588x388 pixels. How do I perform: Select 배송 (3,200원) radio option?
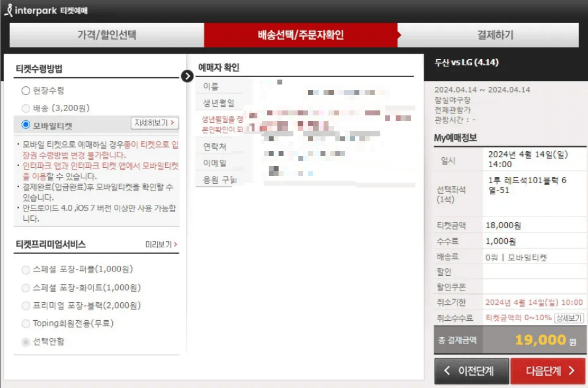click(x=25, y=109)
